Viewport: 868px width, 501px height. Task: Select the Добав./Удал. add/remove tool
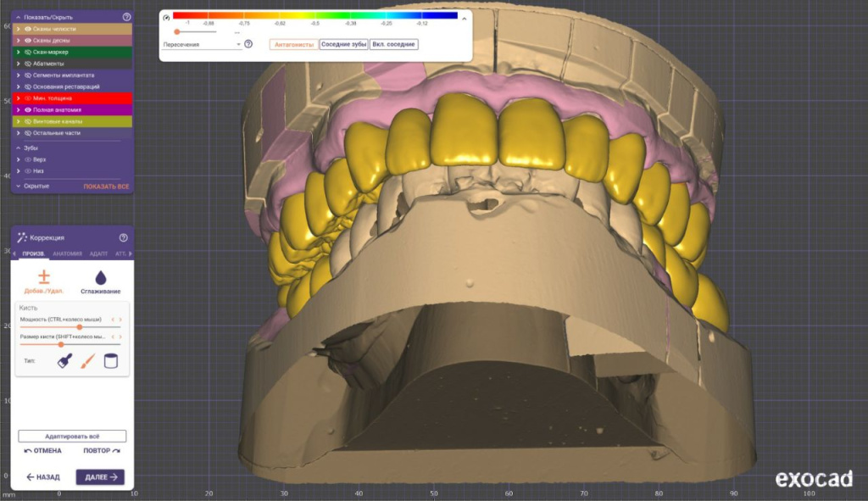coord(44,281)
